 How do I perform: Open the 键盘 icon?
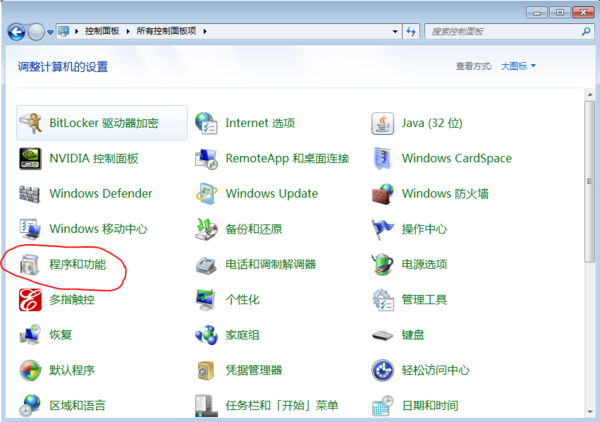pyautogui.click(x=382, y=336)
